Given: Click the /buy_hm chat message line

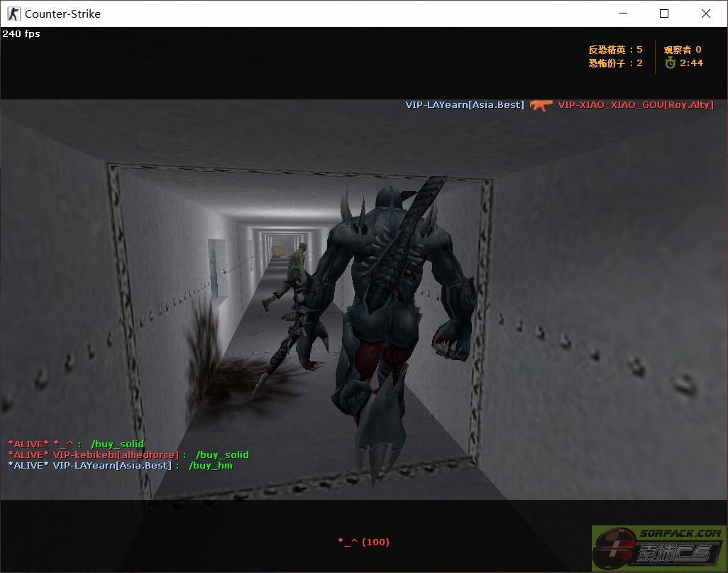Looking at the screenshot, I should click(120, 465).
